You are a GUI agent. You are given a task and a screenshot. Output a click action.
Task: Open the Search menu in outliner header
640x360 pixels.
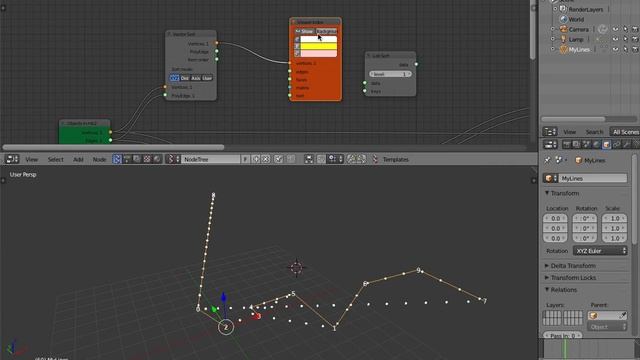click(x=594, y=131)
